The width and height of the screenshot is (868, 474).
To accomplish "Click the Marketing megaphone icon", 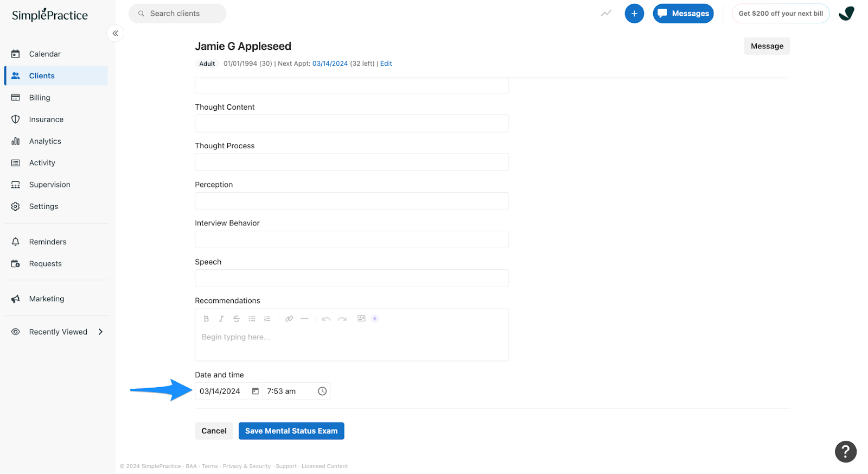I will point(16,299).
